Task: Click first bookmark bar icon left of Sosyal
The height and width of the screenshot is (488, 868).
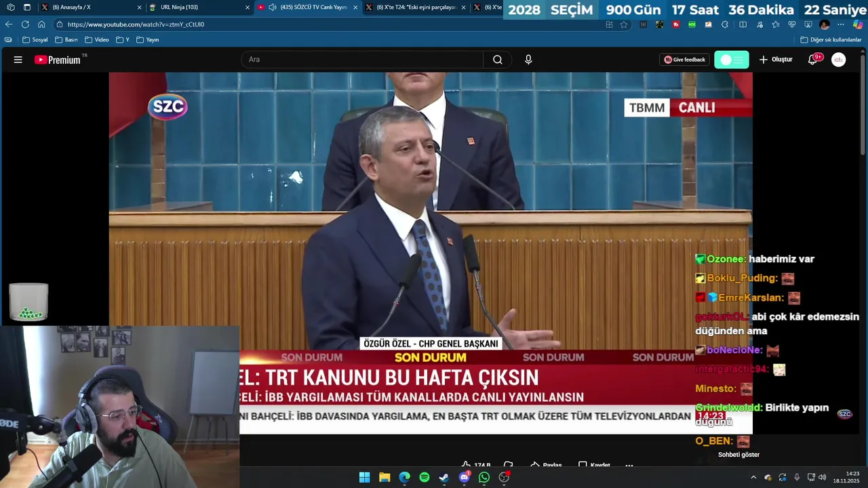Action: 8,40
